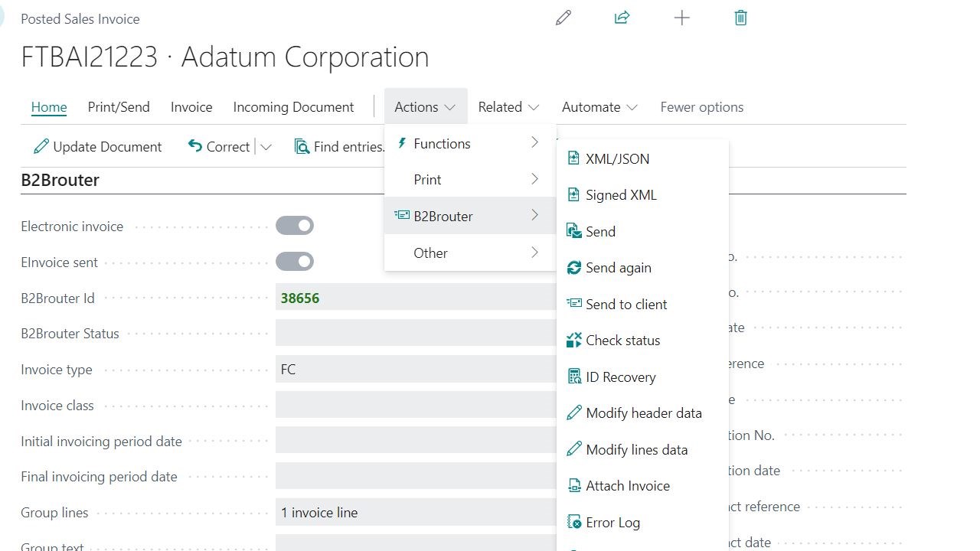The width and height of the screenshot is (980, 551).
Task: Click the B2Brouter Id field 38656
Action: [416, 298]
